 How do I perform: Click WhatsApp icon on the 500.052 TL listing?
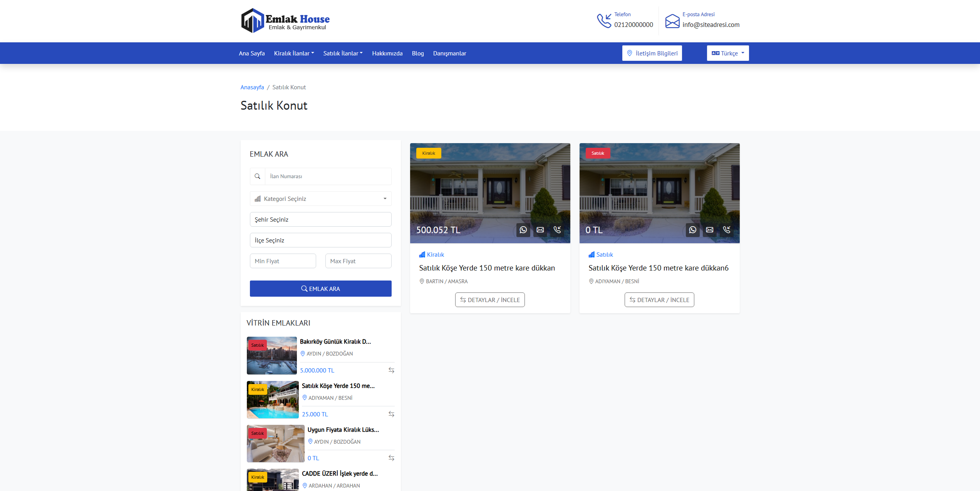[523, 230]
